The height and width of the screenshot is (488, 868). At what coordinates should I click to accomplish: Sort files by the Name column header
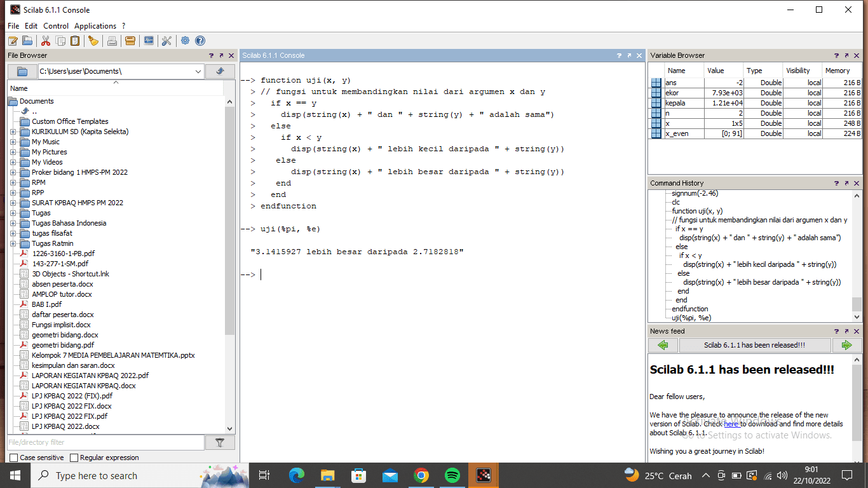click(116, 88)
